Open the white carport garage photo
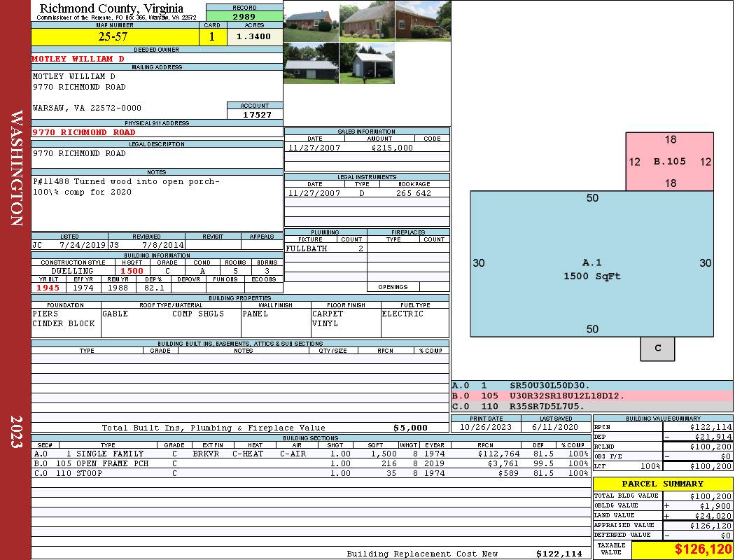The width and height of the screenshot is (735, 560). (x=367, y=63)
